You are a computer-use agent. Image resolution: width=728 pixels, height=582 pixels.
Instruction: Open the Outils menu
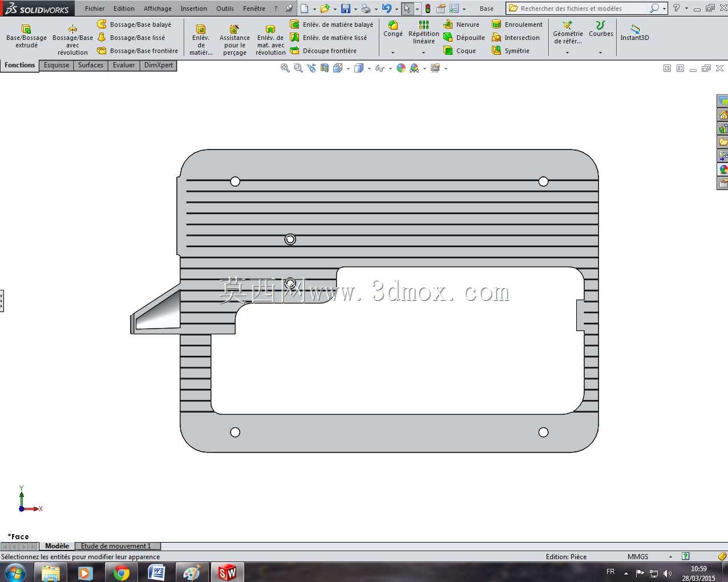[225, 9]
